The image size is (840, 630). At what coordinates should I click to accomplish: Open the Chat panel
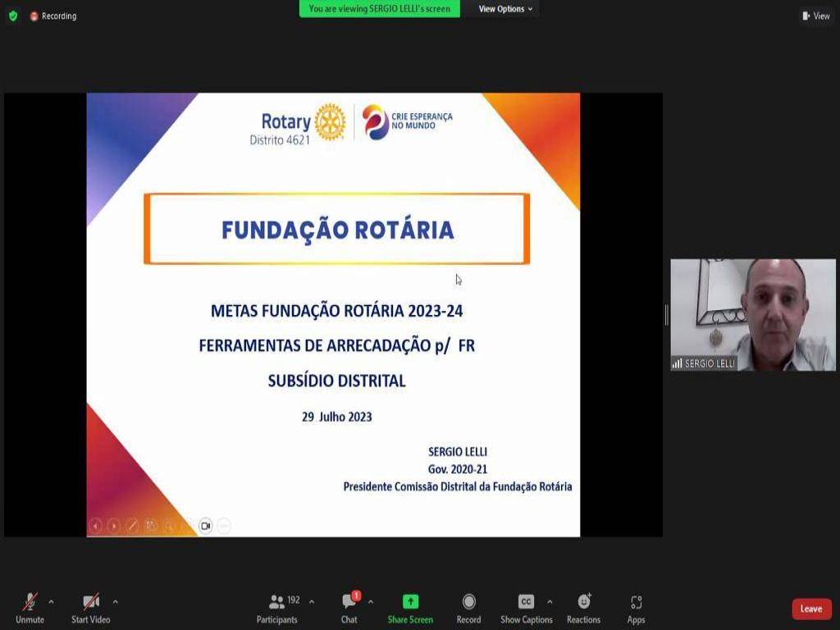[x=349, y=608]
